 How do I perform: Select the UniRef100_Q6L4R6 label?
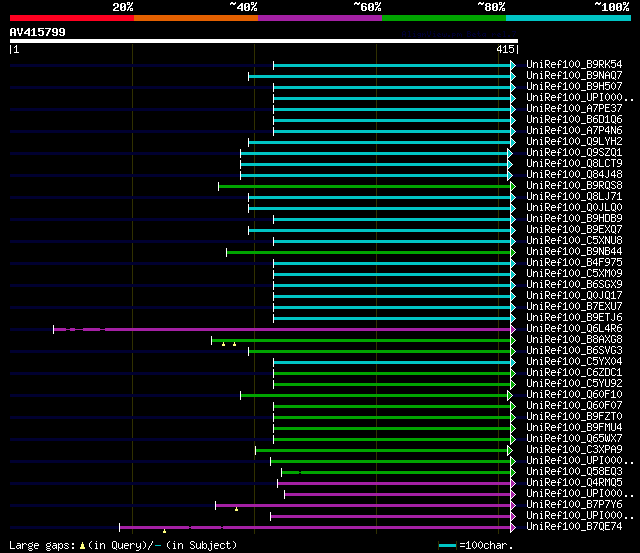574,329
